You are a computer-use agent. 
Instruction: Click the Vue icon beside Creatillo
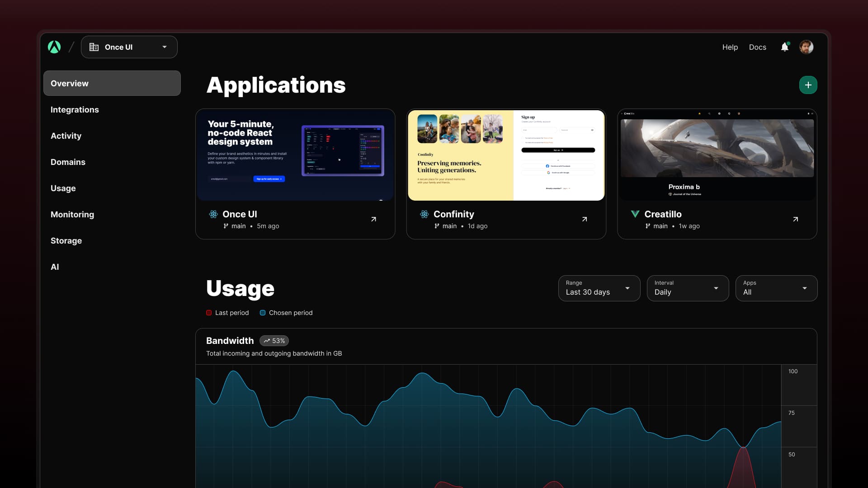[x=635, y=214]
